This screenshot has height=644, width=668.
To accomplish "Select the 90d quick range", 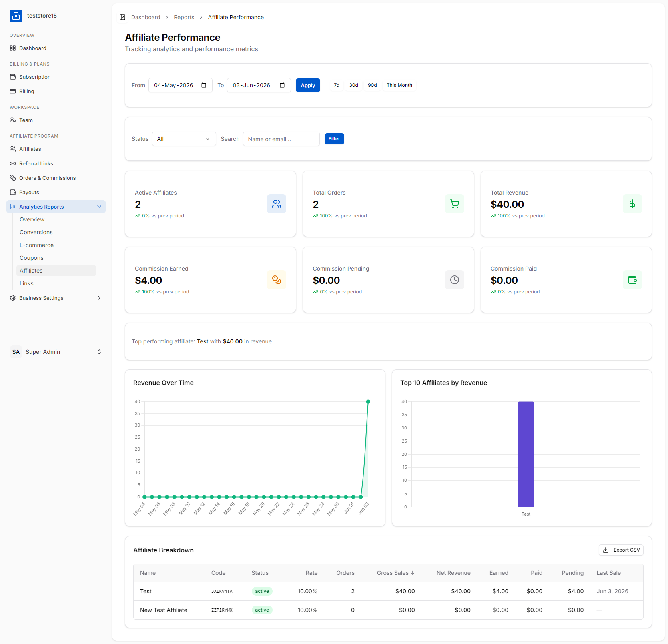I will pos(372,85).
